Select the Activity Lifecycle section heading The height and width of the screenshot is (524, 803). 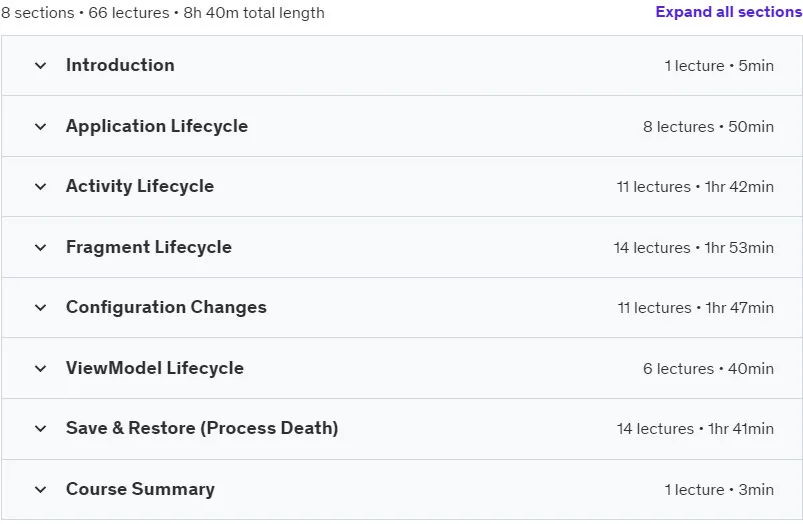tap(140, 186)
